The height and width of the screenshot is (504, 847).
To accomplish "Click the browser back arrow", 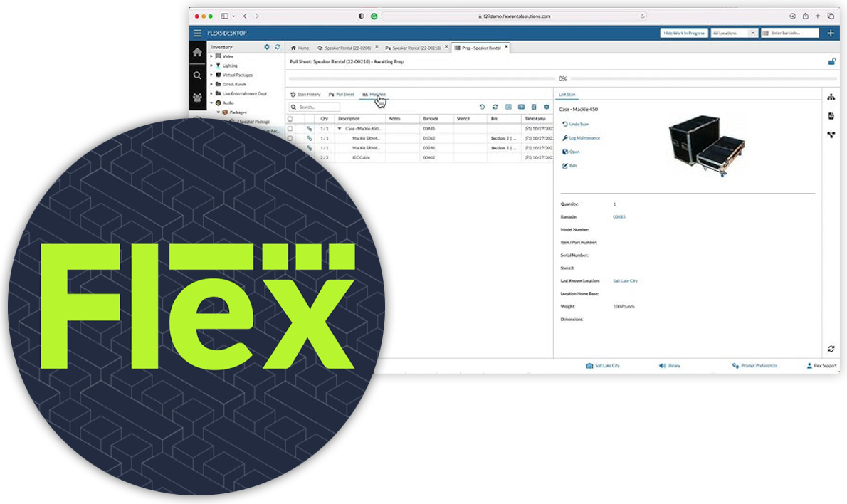I will (245, 16).
